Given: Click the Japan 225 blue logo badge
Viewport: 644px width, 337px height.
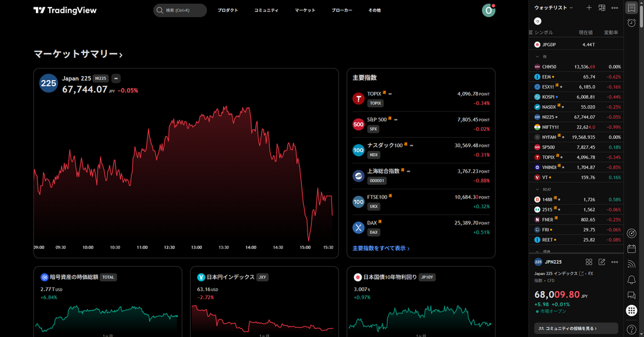Looking at the screenshot, I should coord(48,84).
